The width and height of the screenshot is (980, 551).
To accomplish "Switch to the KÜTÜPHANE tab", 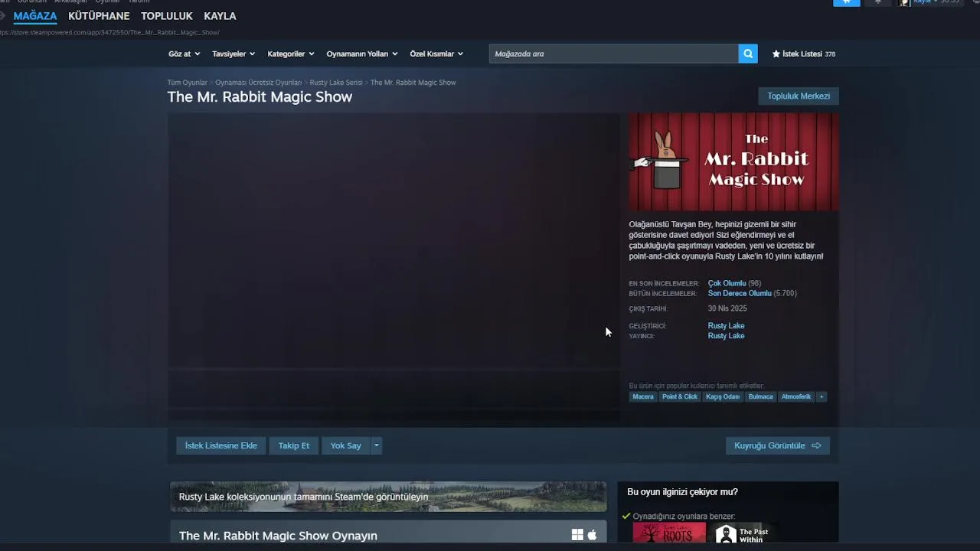I will 99,16.
